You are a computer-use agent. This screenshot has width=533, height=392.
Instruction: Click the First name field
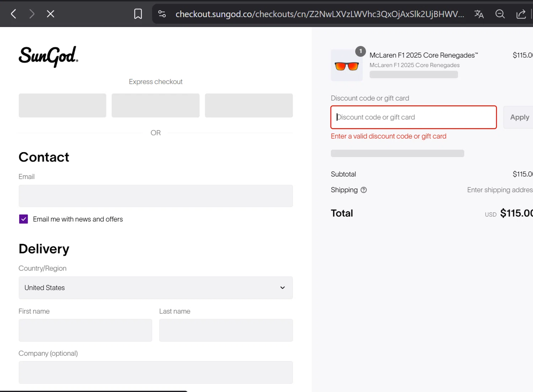85,330
